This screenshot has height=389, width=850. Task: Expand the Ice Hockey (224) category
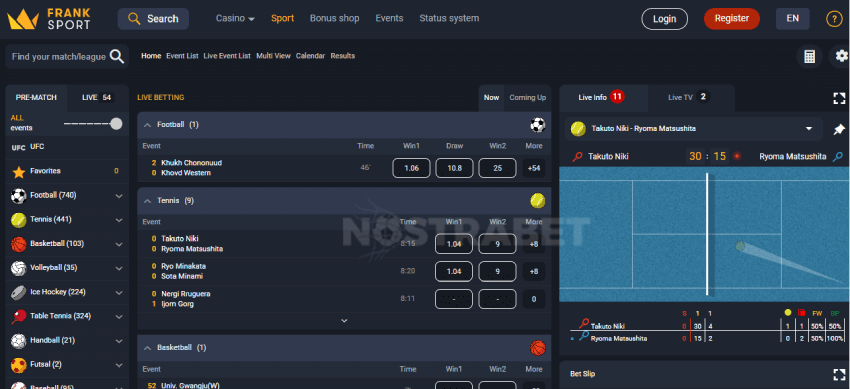coord(119,293)
